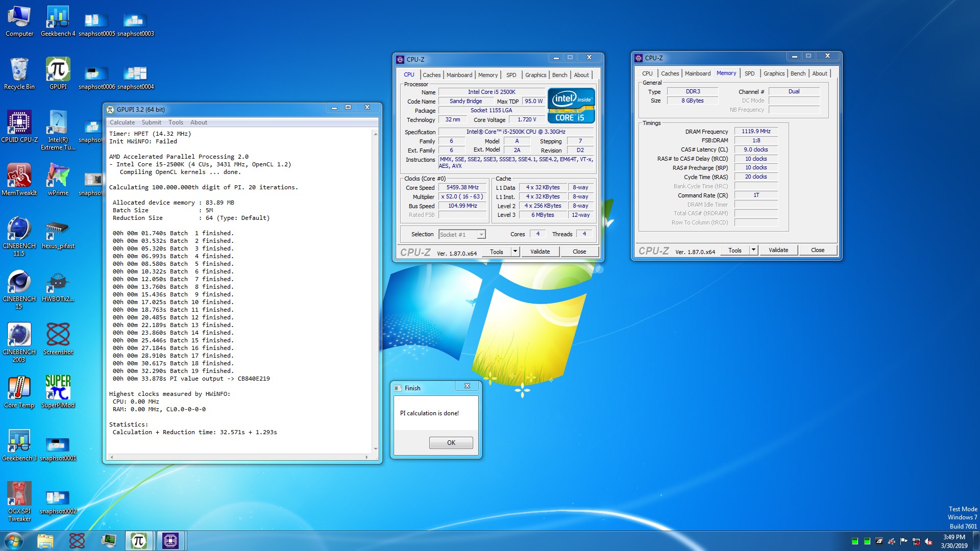This screenshot has width=980, height=551.
Task: Open GPUPI Submit menu
Action: (x=151, y=122)
